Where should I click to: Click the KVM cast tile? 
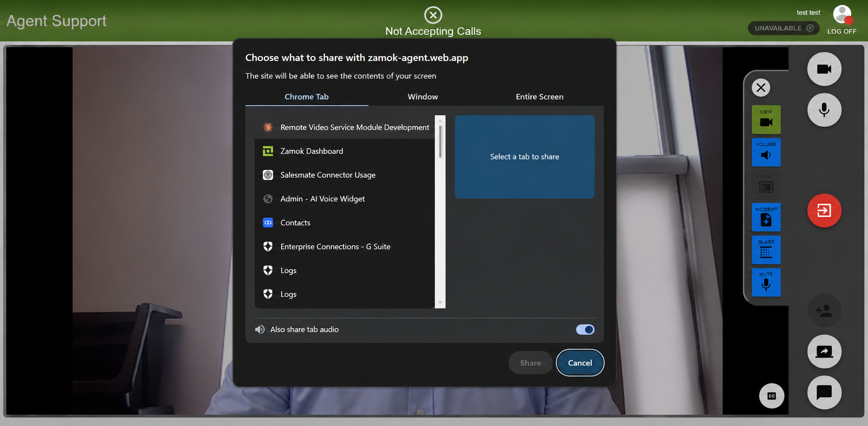766,184
